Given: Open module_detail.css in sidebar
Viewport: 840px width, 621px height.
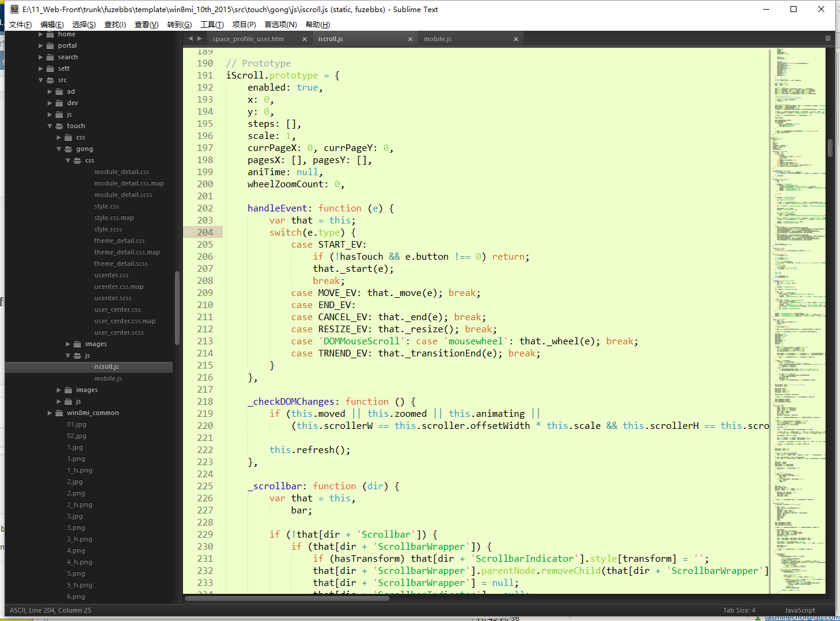Looking at the screenshot, I should coord(121,172).
